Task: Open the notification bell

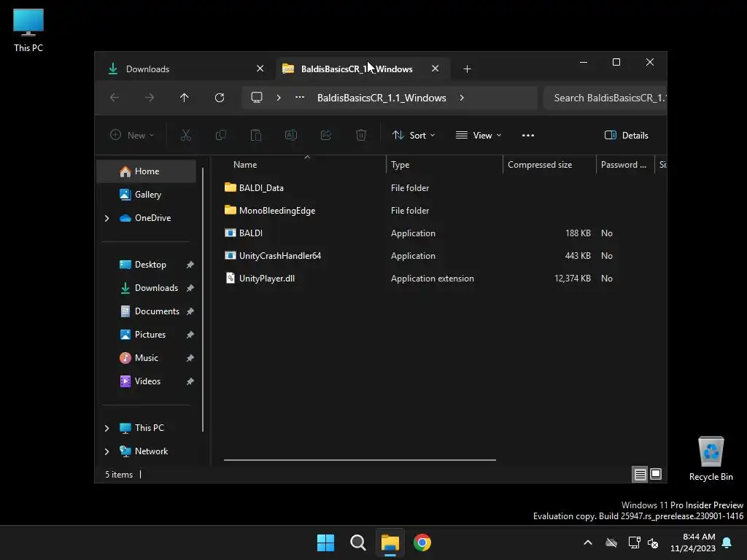Action: click(727, 542)
